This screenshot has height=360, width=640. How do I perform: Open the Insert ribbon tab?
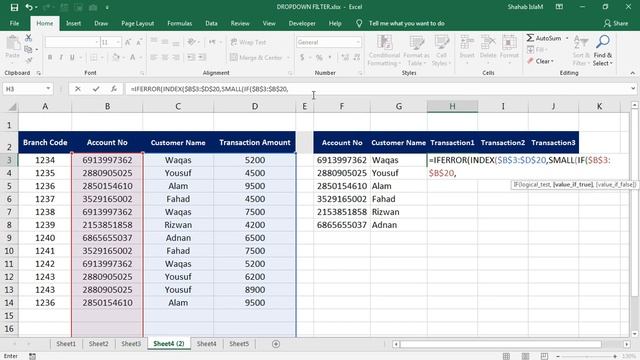click(x=73, y=24)
